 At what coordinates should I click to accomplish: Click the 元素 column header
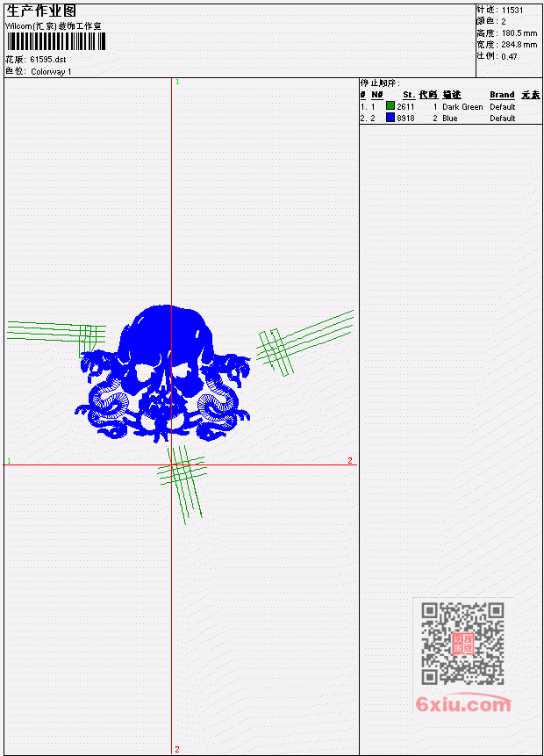531,95
